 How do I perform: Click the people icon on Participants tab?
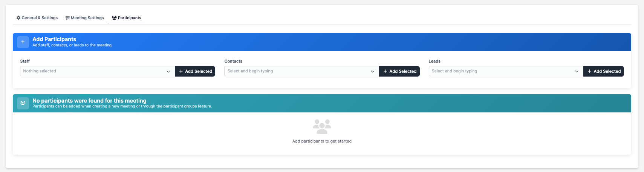tap(114, 18)
